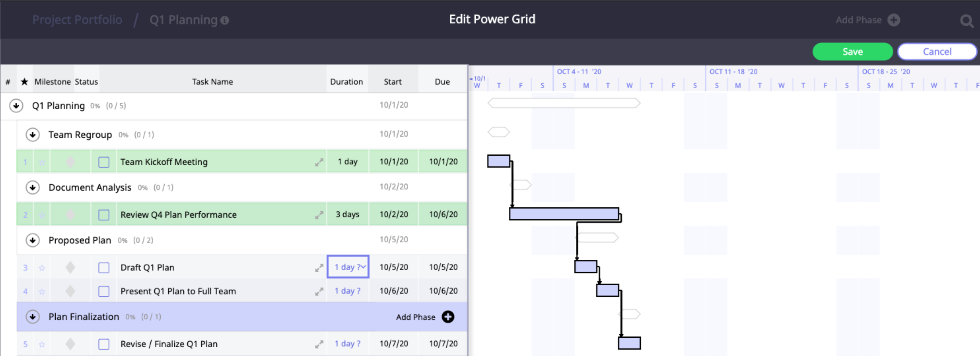
Task: Click the plus icon beside top Add Phase
Action: tap(894, 20)
